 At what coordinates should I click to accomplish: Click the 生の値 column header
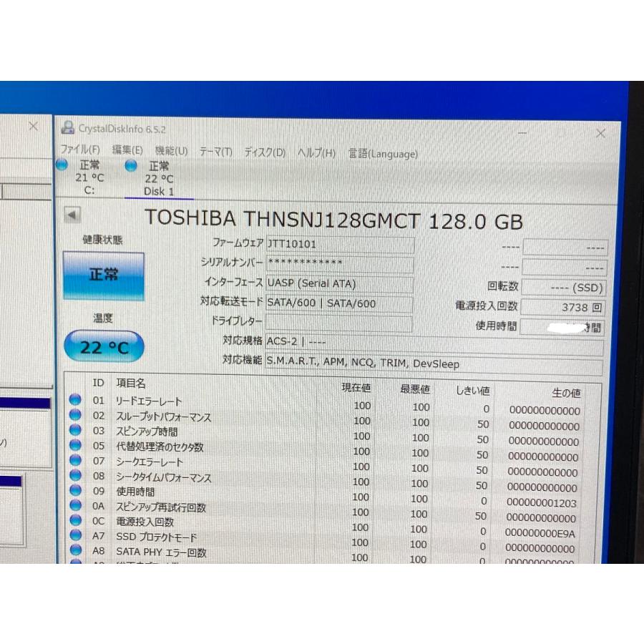pyautogui.click(x=566, y=394)
